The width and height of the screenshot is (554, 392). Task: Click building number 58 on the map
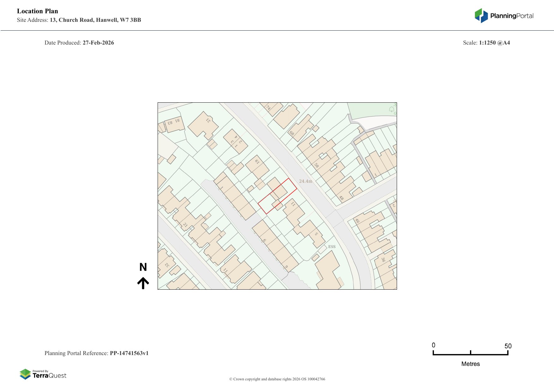316,165
